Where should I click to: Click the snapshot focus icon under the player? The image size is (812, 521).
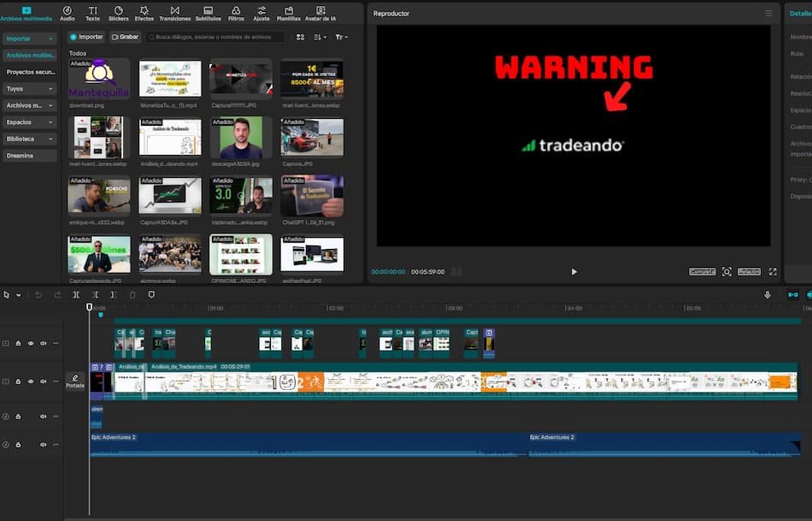[727, 271]
